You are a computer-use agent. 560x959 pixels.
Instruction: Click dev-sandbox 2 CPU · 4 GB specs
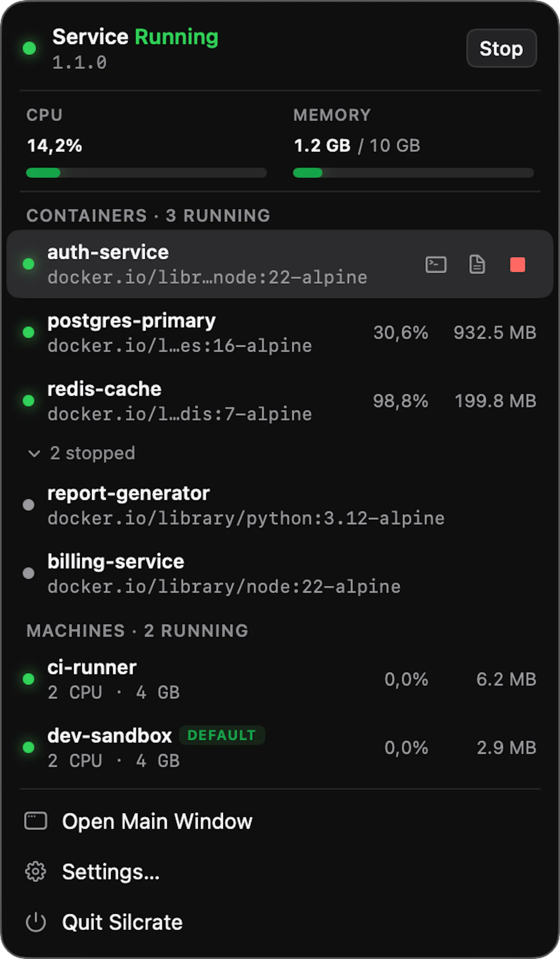[113, 761]
